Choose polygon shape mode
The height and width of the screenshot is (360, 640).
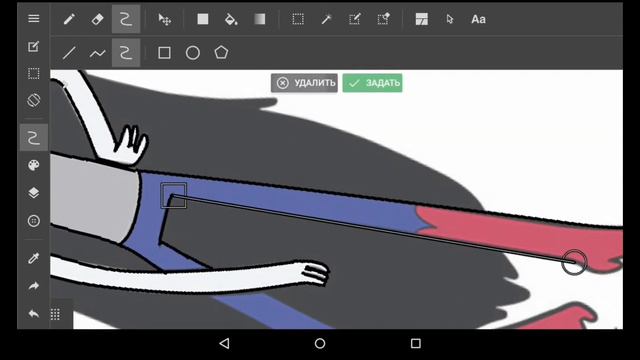221,52
